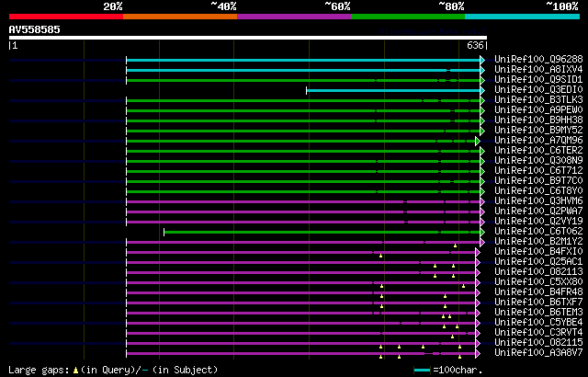
Task: Click the orange ~40% identity legend segment
Action: pos(180,17)
